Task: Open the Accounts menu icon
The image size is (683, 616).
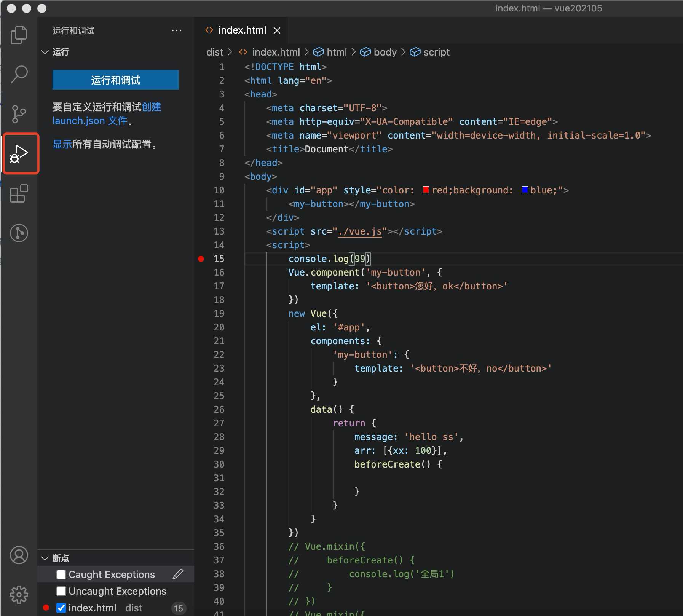Action: pos(19,555)
